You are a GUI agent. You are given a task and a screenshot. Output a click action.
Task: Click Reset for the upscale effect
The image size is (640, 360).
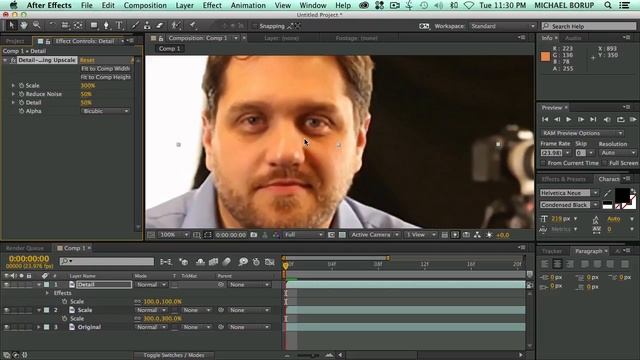[x=87, y=60]
